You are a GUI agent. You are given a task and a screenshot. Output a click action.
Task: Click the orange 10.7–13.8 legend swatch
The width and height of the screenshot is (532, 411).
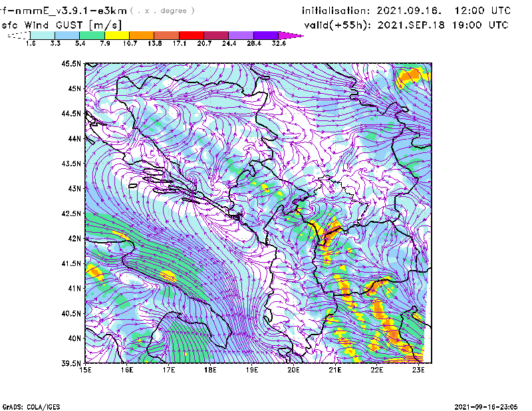pos(142,35)
